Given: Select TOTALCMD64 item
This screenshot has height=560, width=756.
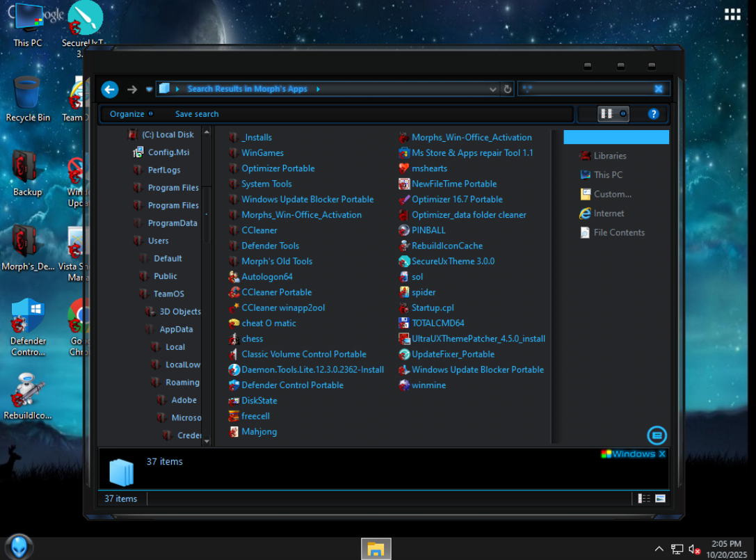Looking at the screenshot, I should pyautogui.click(x=431, y=323).
